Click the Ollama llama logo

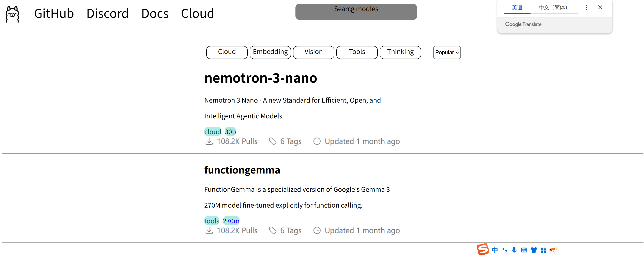(12, 14)
